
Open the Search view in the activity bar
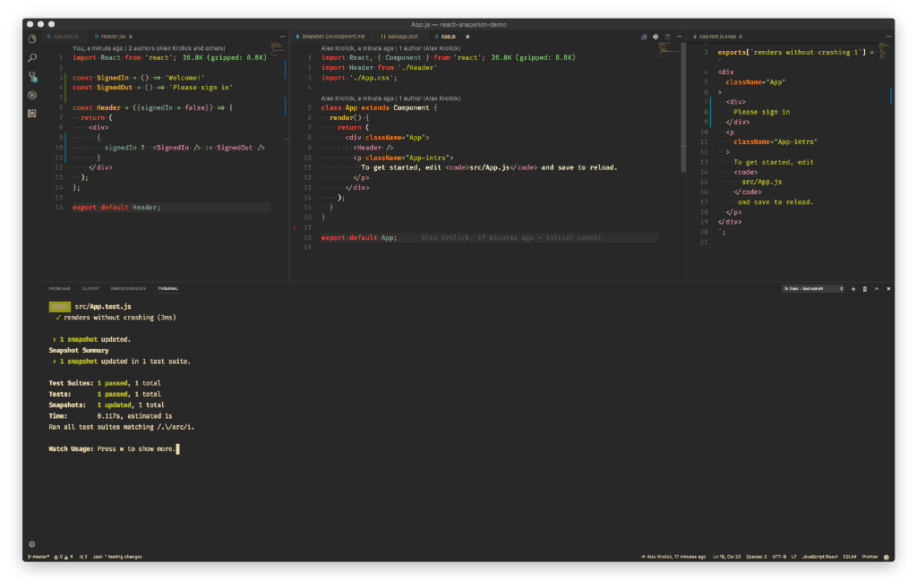32,57
